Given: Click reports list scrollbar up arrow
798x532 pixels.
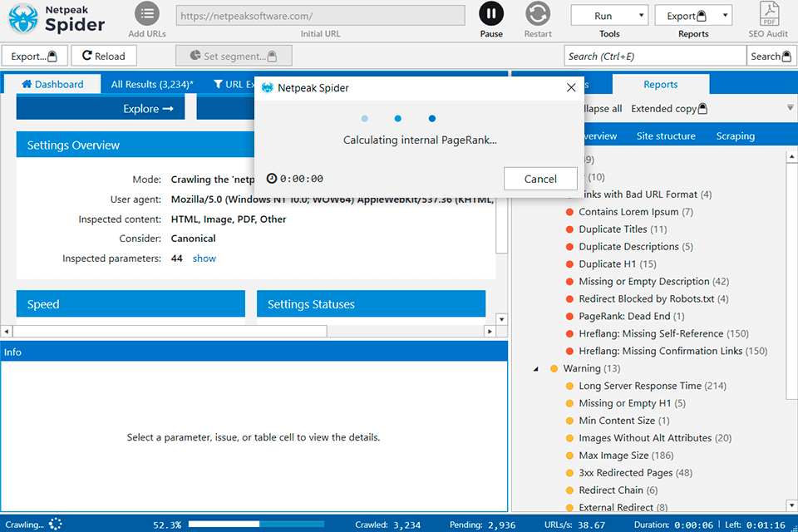Looking at the screenshot, I should point(791,157).
